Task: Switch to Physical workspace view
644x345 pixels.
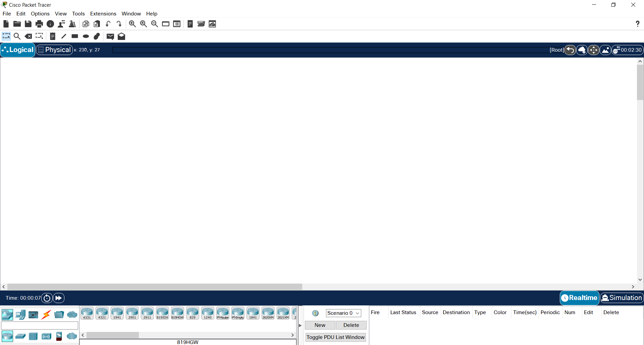Action: [54, 50]
